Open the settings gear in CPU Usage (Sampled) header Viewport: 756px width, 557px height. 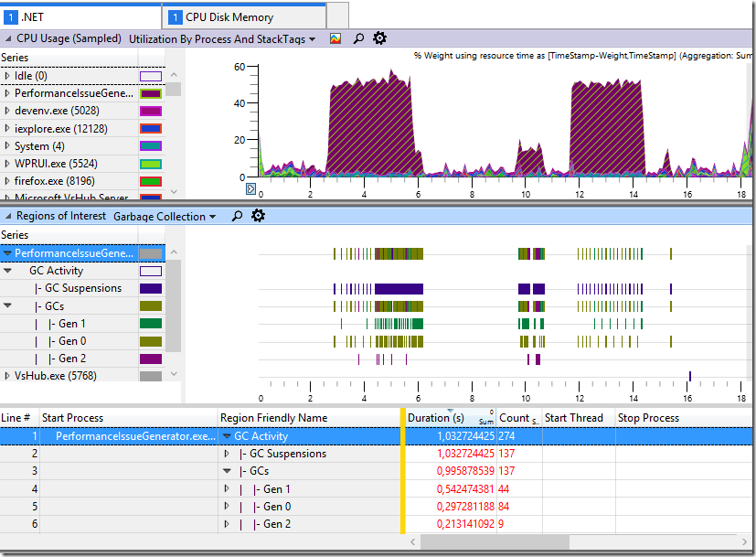380,38
